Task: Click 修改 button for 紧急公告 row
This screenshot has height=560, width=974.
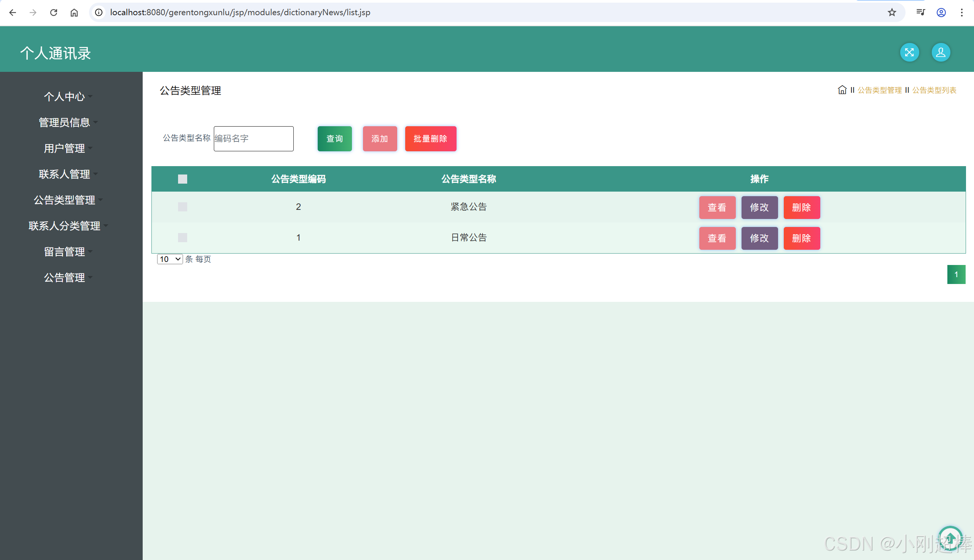Action: tap(759, 207)
